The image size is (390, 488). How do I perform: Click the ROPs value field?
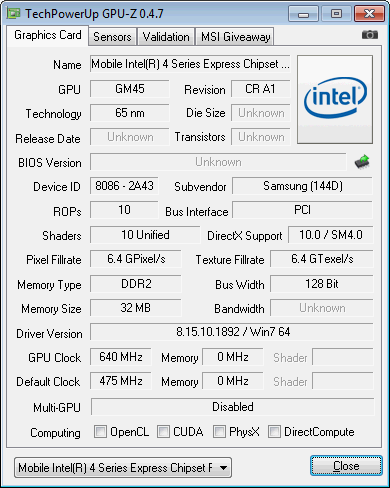coord(124,210)
